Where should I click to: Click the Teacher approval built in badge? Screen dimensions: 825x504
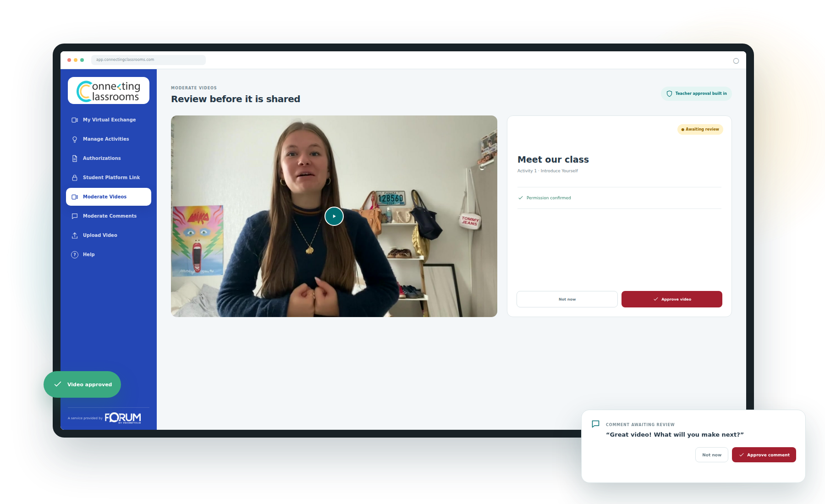pyautogui.click(x=696, y=93)
